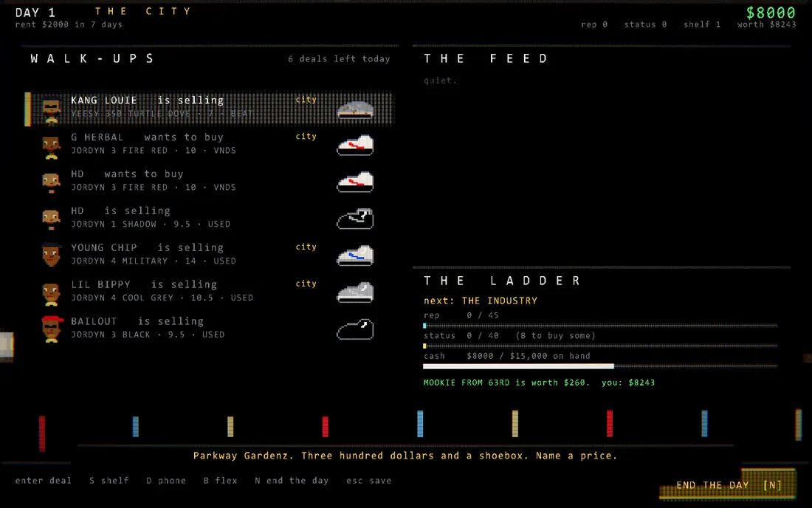Screen dimensions: 812x508
Task: Click the Jordyn 4 Cool Grey sneaker icon
Action: click(x=355, y=292)
